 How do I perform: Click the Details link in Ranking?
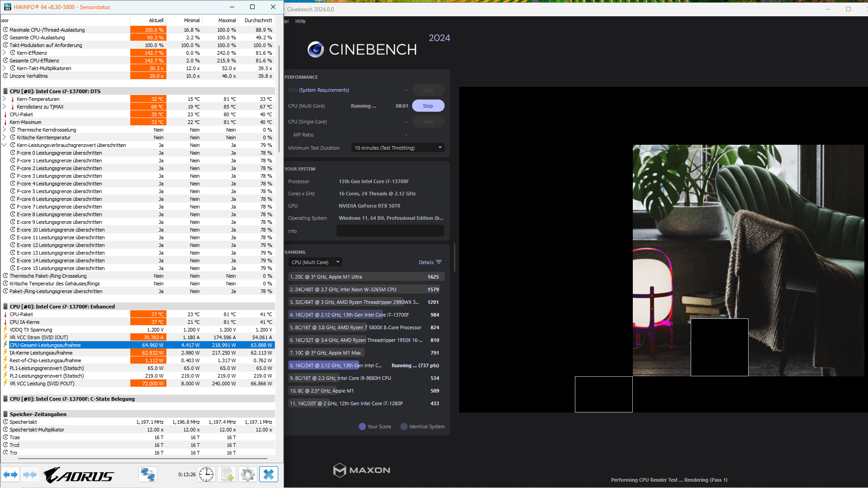pos(426,262)
